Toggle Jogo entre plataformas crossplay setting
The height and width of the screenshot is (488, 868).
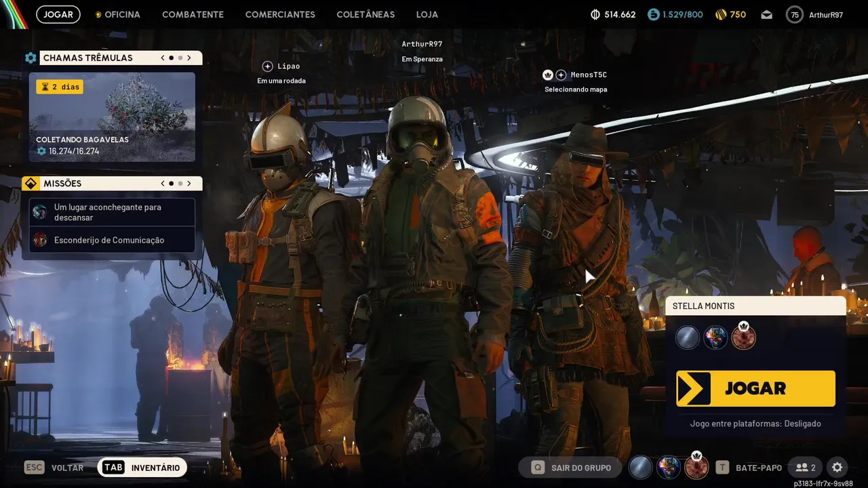click(755, 424)
